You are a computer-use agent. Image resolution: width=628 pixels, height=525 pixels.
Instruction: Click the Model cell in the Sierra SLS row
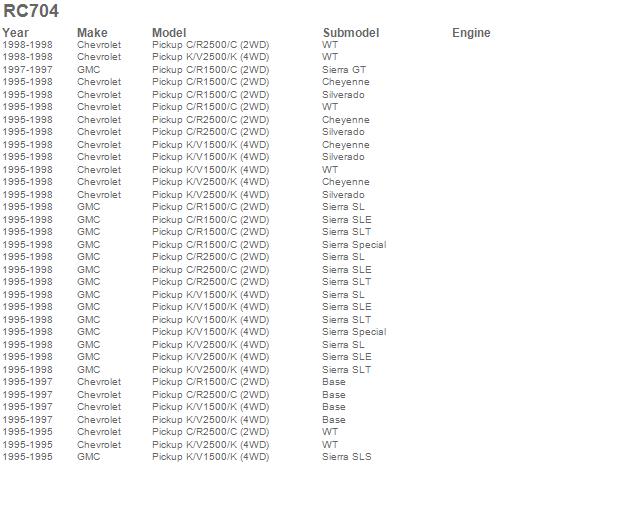(x=211, y=457)
